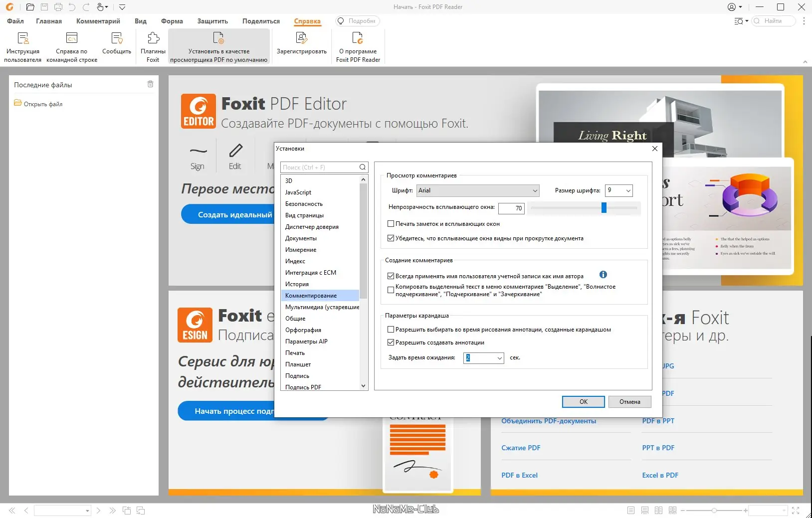Open Плагины Foxit puzzle icon
This screenshot has width=812, height=518.
click(x=153, y=38)
